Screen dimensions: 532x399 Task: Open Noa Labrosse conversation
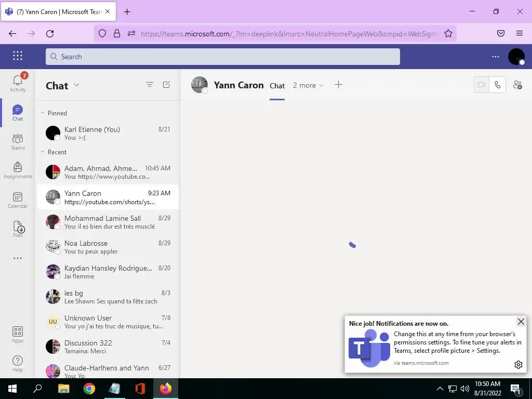(x=108, y=247)
